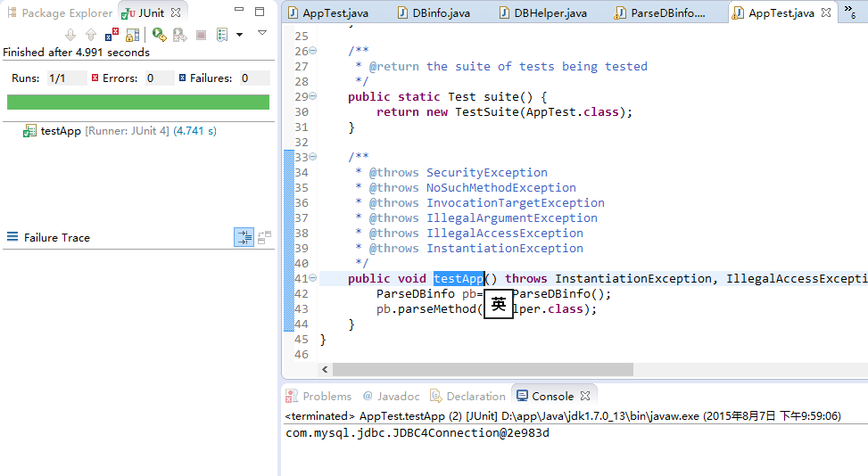Image resolution: width=868 pixels, height=476 pixels.
Task: Open ParseDBinfo editor tab
Action: (660, 12)
